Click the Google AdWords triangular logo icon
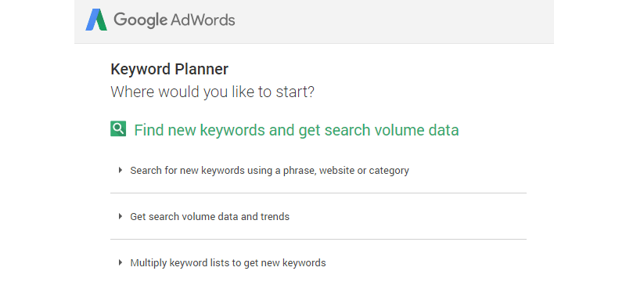The height and width of the screenshot is (307, 644). 96,20
